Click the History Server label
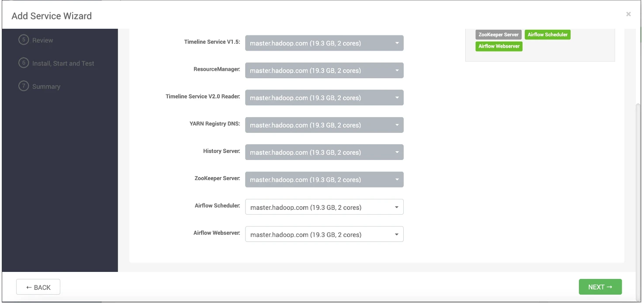The image size is (644, 306). 222,151
